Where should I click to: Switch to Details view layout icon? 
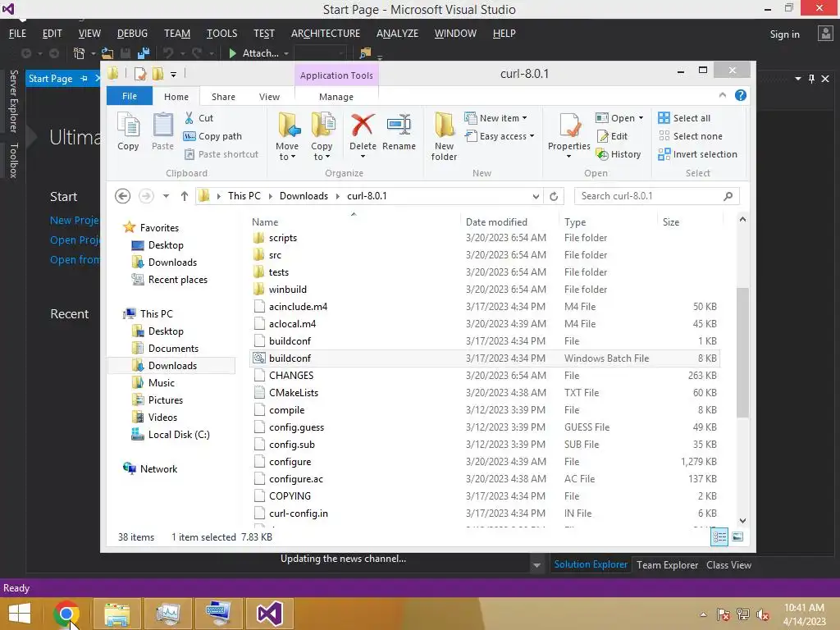coord(719,536)
